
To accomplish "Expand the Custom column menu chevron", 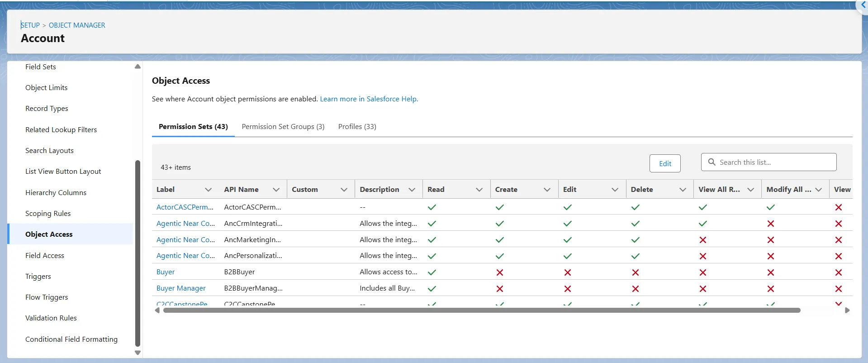I will click(344, 190).
